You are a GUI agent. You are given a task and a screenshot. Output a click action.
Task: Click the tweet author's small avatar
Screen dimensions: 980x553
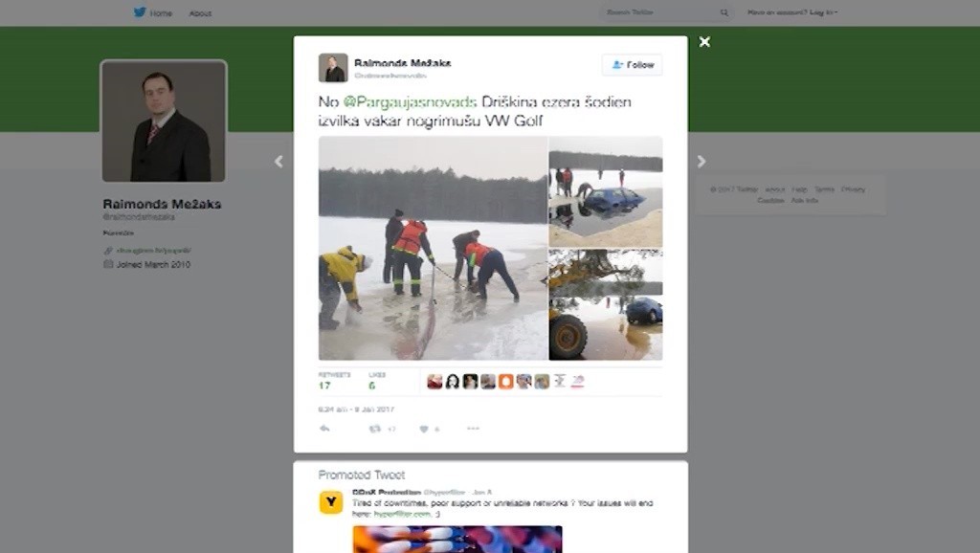point(333,68)
